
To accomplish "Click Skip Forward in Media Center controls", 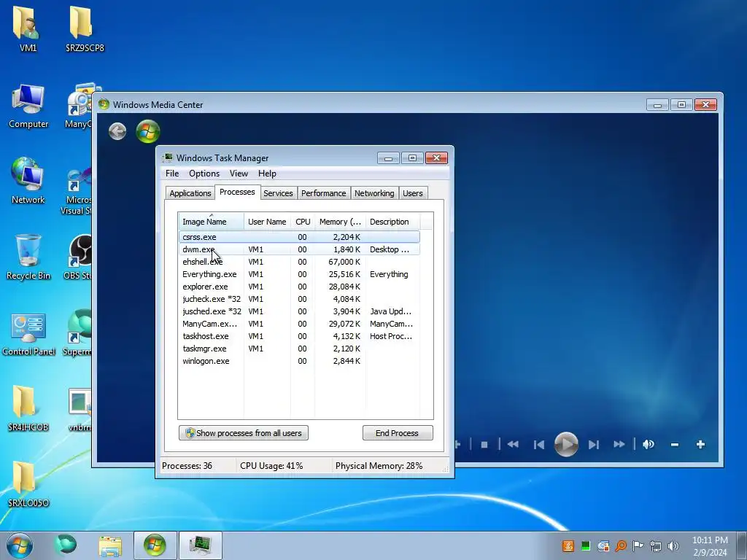I will tap(594, 445).
